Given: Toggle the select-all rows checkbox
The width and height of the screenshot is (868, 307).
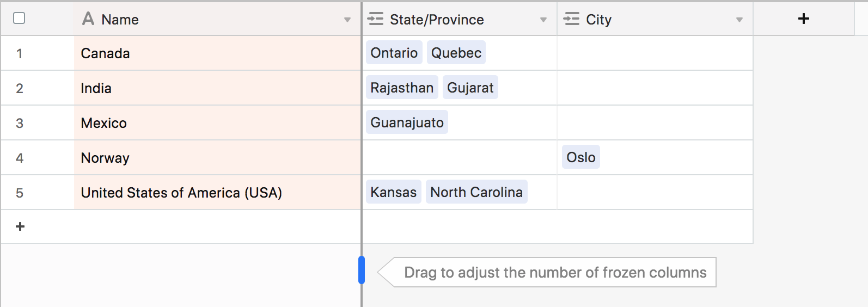Looking at the screenshot, I should coord(19,18).
